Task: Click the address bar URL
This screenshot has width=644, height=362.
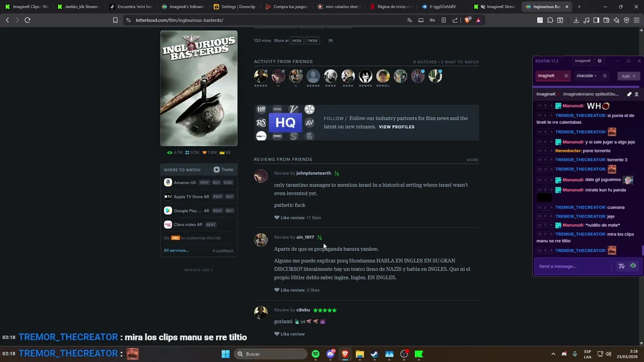Action: [179, 20]
